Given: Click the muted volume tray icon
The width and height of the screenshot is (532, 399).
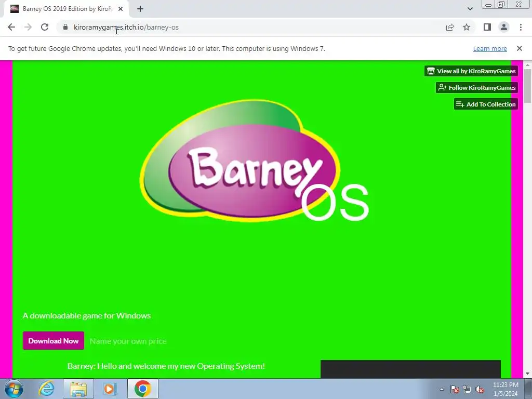Looking at the screenshot, I should click(x=480, y=389).
